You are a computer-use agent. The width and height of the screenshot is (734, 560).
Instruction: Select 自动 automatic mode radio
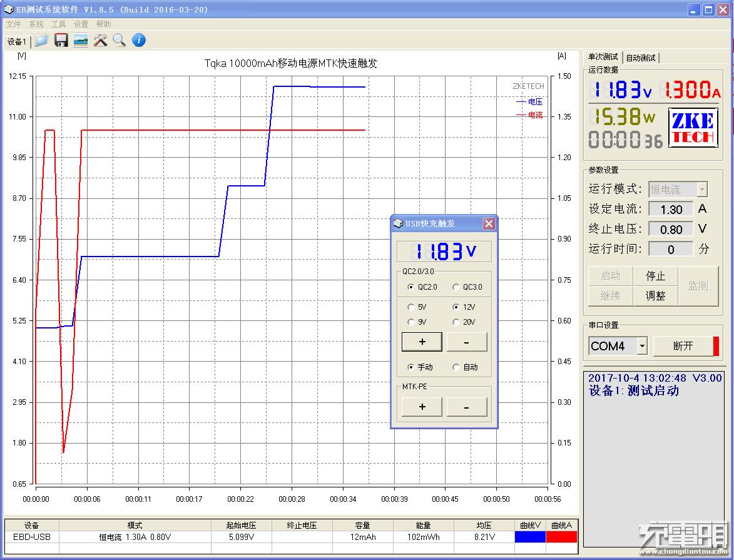[x=456, y=367]
